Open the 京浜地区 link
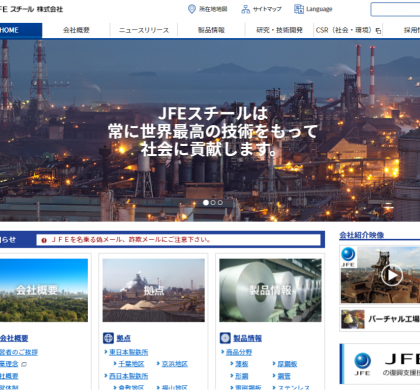The width and height of the screenshot is (420, 390). (175, 364)
